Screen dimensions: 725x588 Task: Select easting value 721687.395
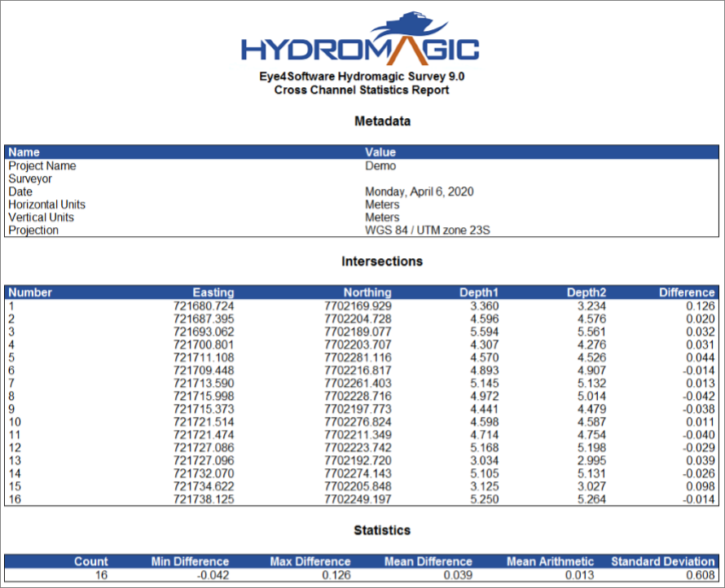204,319
